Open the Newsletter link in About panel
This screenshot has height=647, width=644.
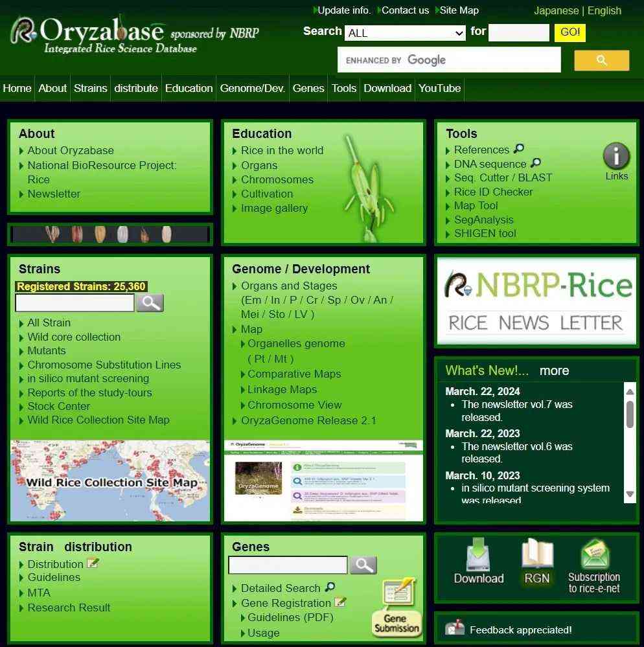[x=54, y=194]
